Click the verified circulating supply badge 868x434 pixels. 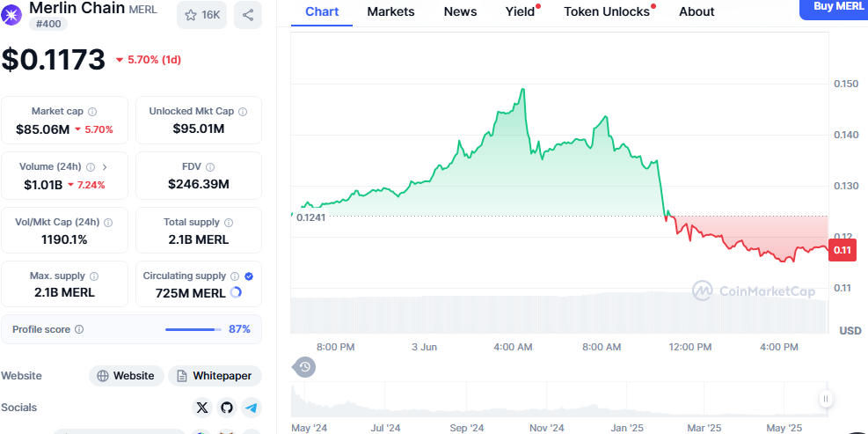(249, 276)
